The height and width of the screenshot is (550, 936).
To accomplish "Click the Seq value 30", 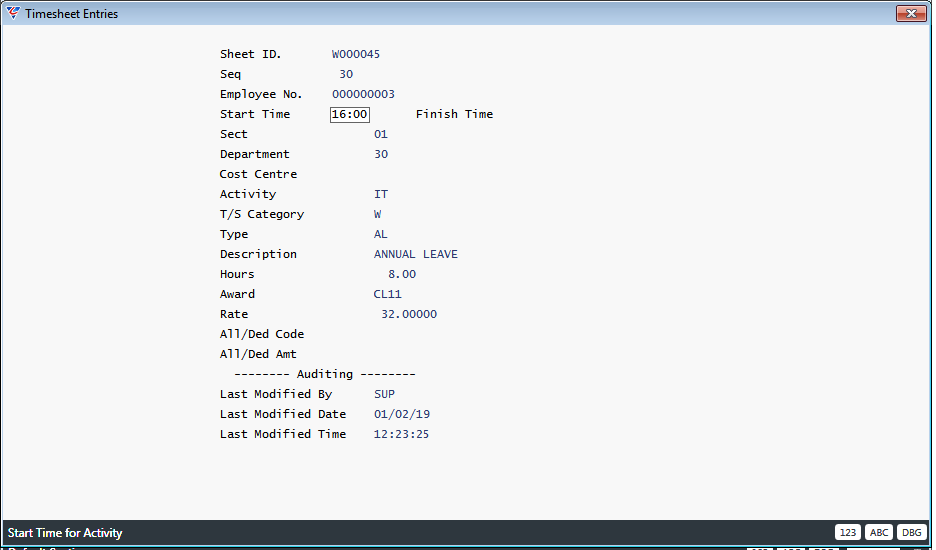I will point(346,75).
